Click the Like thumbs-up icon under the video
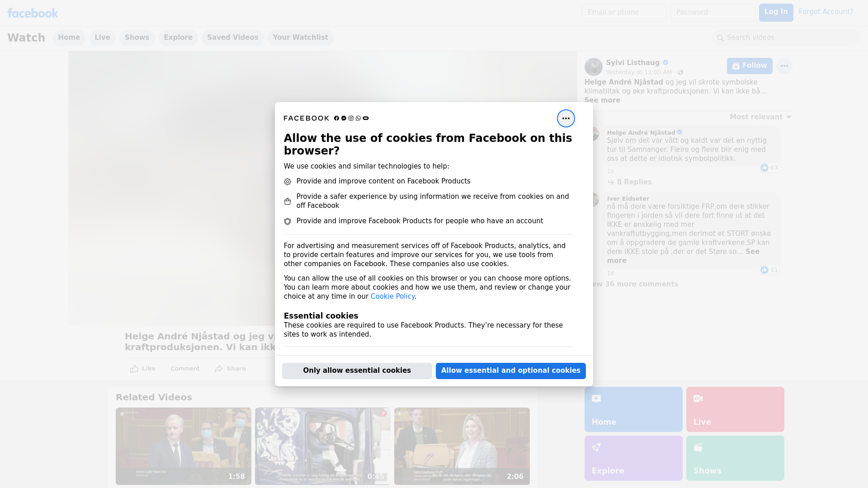868x488 pixels. coord(134,369)
